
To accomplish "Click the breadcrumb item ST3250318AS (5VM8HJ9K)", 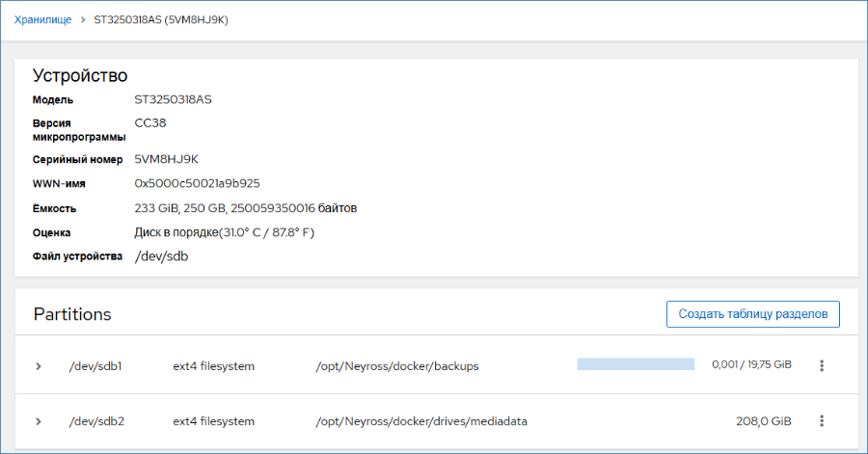I will click(x=161, y=20).
